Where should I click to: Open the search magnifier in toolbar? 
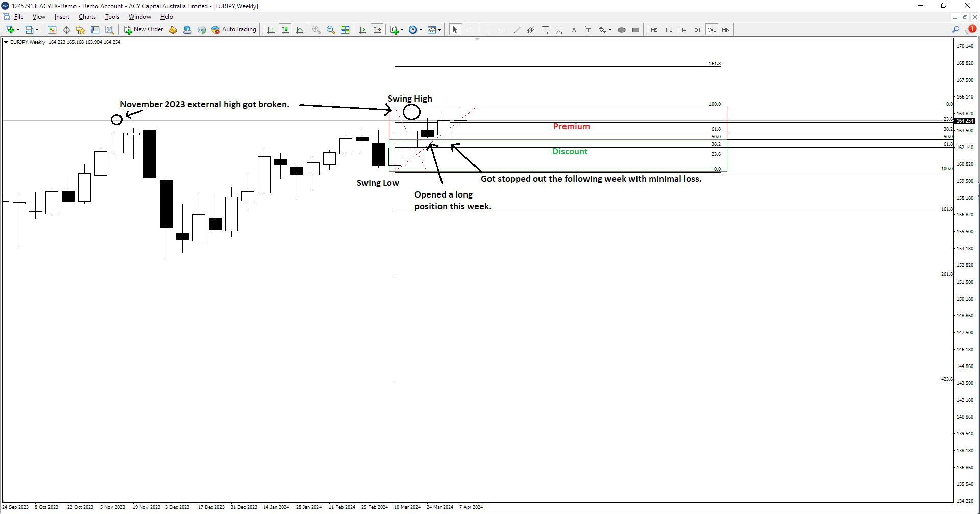click(x=955, y=30)
